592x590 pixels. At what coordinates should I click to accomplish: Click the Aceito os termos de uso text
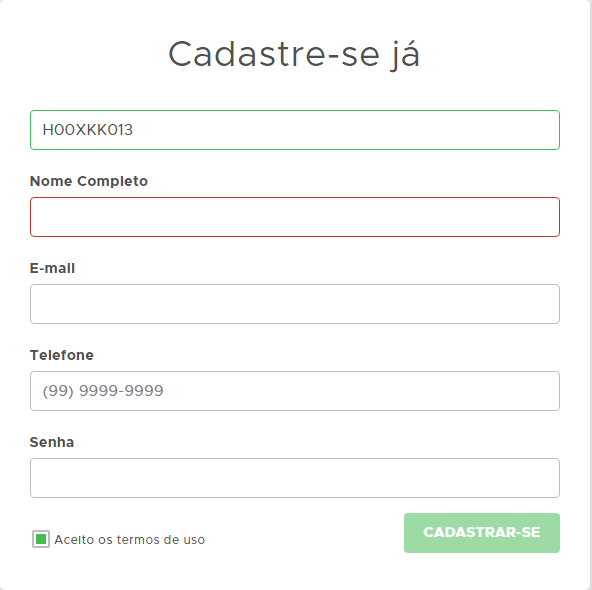130,540
